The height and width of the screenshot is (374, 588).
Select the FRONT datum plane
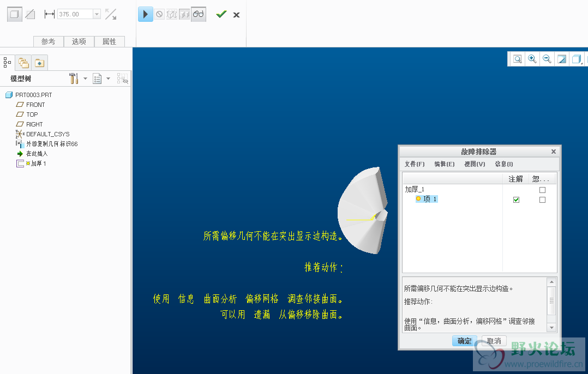coord(35,105)
